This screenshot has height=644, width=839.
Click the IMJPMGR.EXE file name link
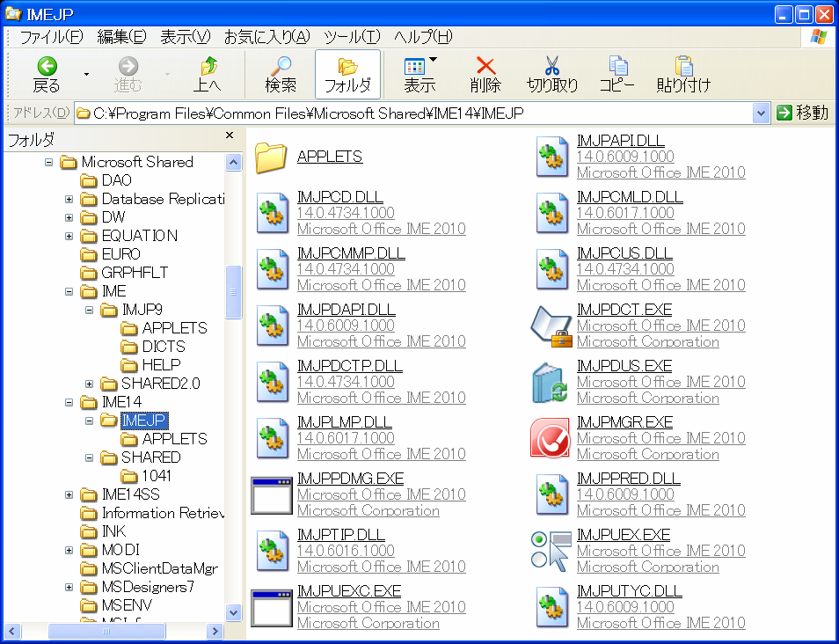[x=624, y=422]
